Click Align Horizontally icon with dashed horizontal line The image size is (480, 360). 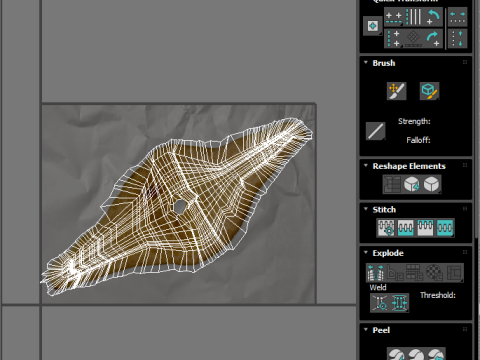394,17
